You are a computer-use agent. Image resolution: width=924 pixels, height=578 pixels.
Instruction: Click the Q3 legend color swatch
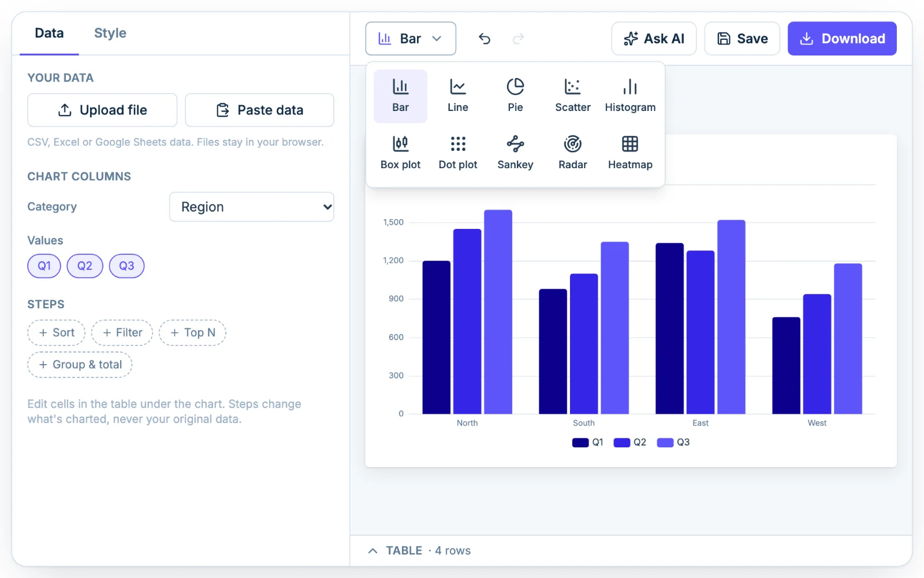(x=665, y=443)
